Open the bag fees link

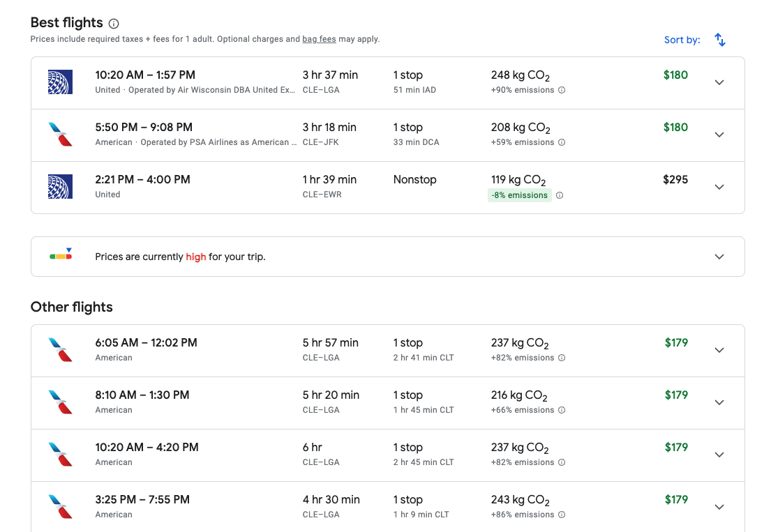tap(319, 39)
